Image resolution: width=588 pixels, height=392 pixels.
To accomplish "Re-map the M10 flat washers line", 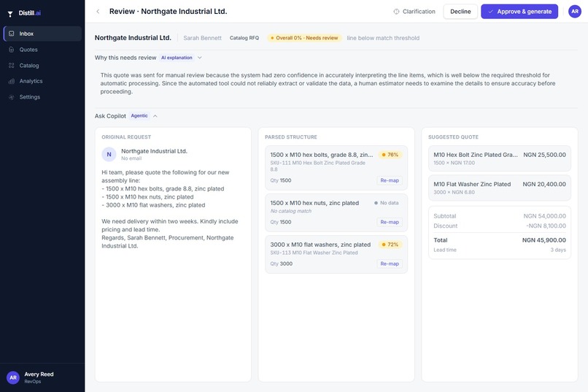I will pos(390,264).
